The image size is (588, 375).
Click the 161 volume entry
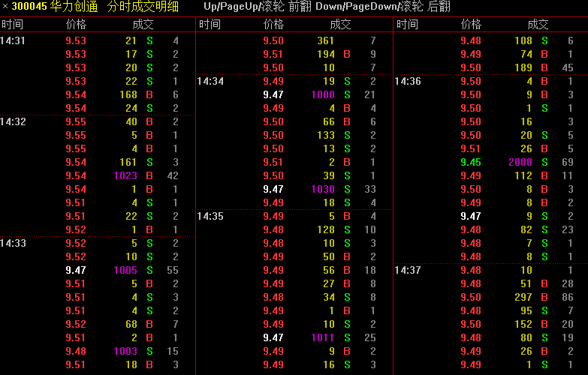128,162
